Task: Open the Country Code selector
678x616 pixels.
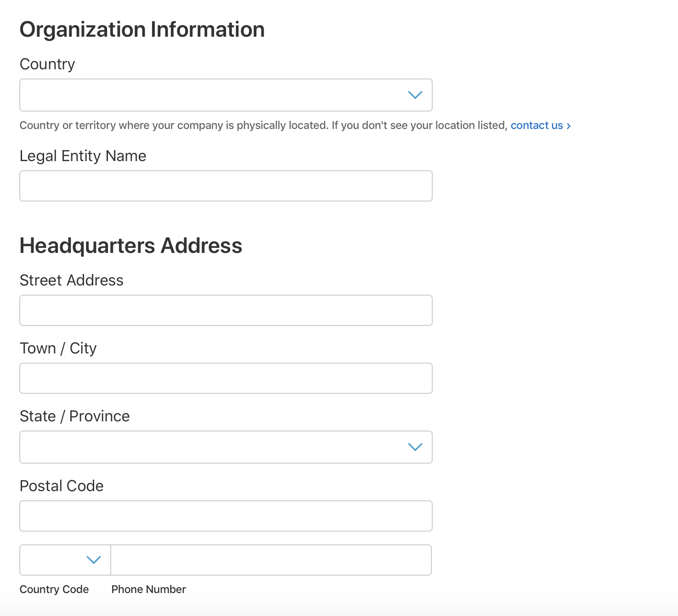Action: click(65, 560)
